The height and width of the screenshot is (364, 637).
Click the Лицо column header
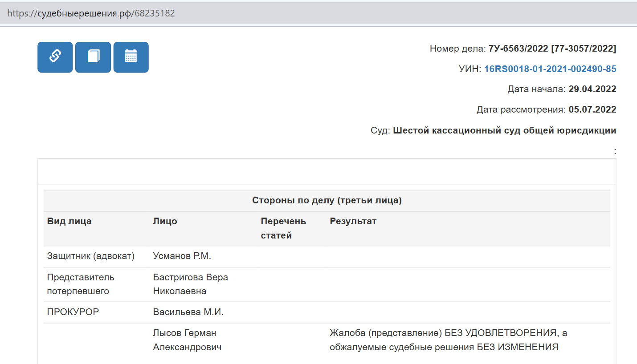click(165, 221)
